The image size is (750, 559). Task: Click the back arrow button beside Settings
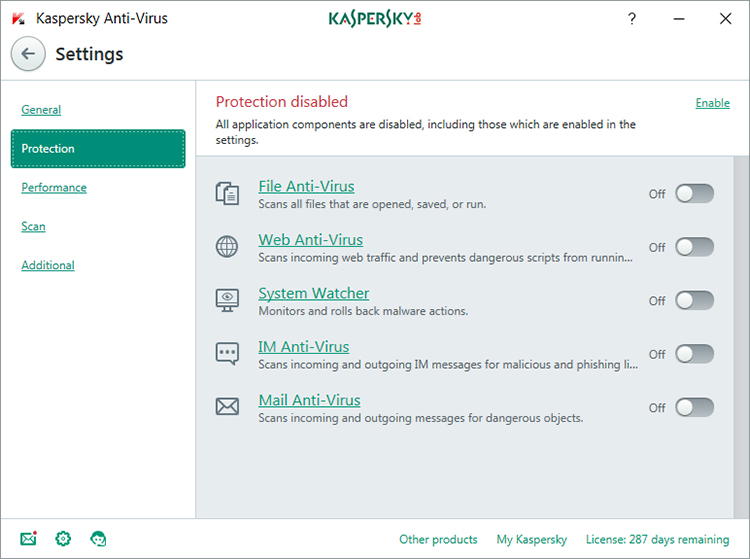[x=28, y=54]
